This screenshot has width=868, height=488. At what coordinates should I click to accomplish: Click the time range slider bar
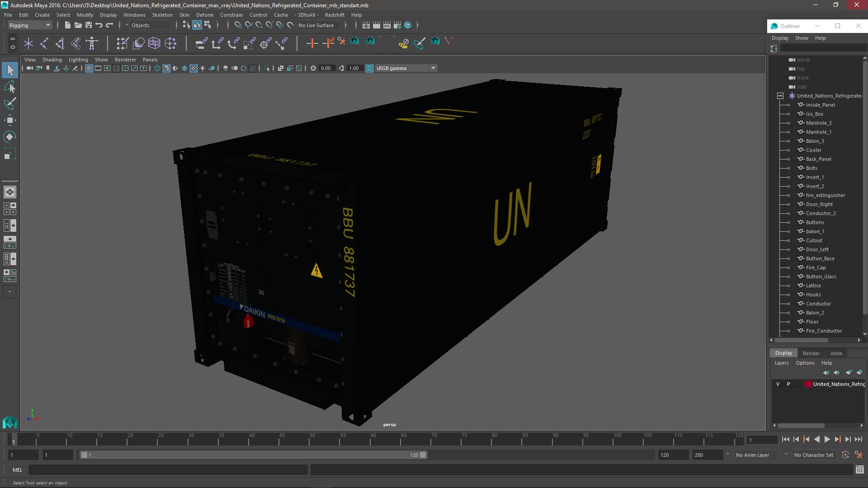(x=253, y=455)
